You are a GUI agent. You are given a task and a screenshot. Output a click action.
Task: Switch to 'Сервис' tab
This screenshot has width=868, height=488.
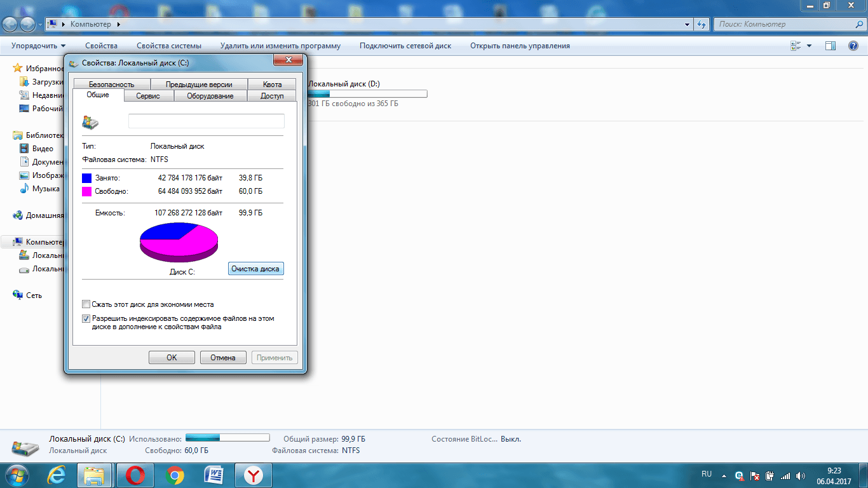148,96
